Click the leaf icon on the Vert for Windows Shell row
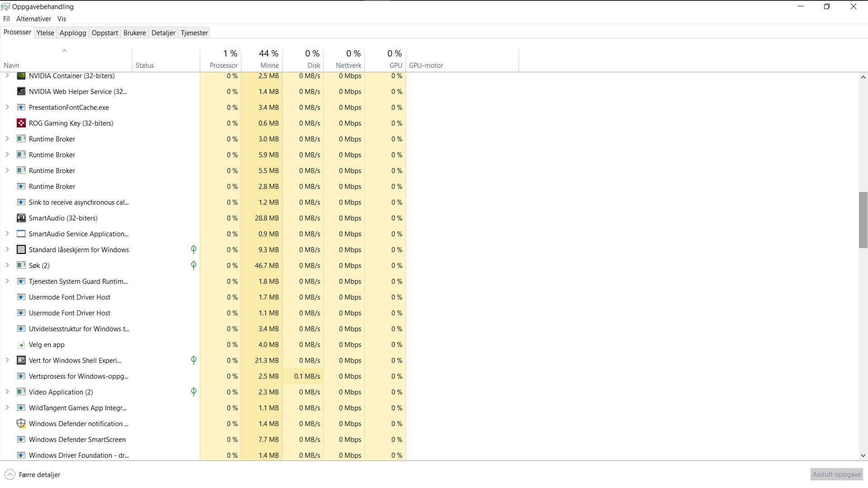868x488 pixels. coord(193,360)
